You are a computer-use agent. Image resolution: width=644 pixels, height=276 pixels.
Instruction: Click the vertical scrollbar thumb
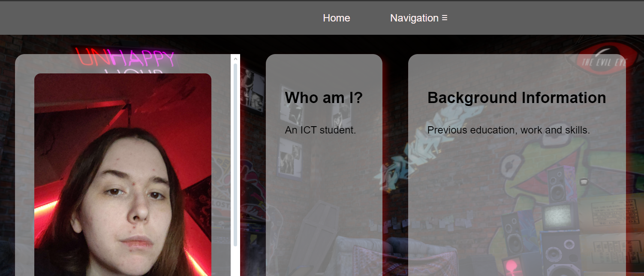[235, 155]
